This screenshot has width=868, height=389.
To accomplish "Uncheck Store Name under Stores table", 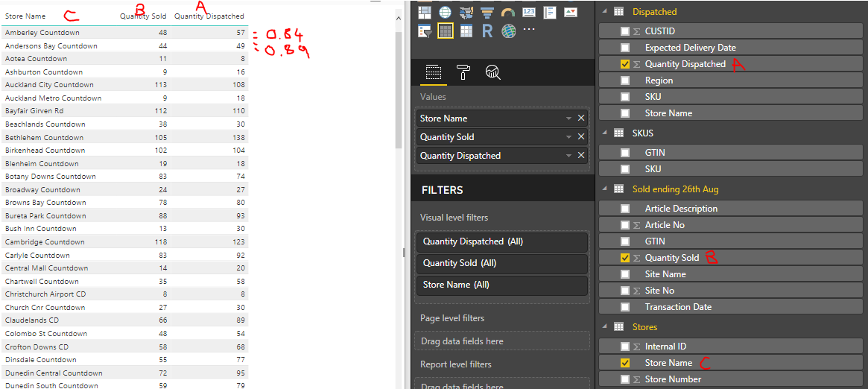I will pos(625,363).
